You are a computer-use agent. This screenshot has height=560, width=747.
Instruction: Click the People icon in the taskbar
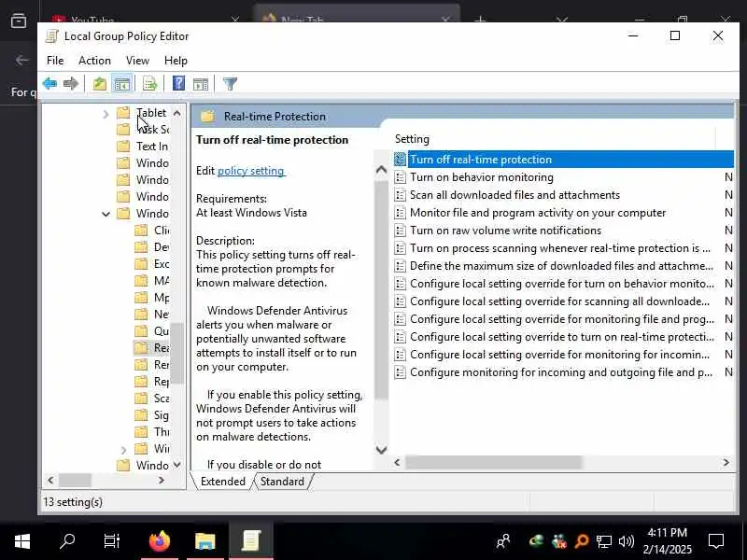[503, 541]
